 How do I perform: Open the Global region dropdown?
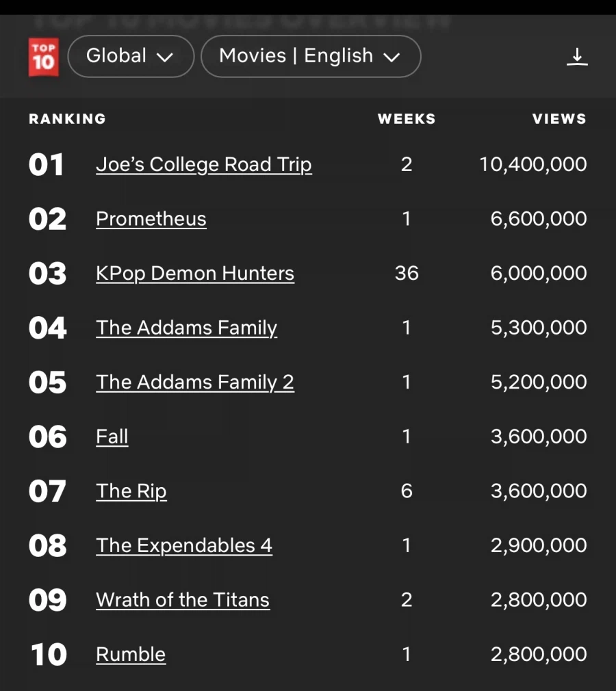[130, 56]
